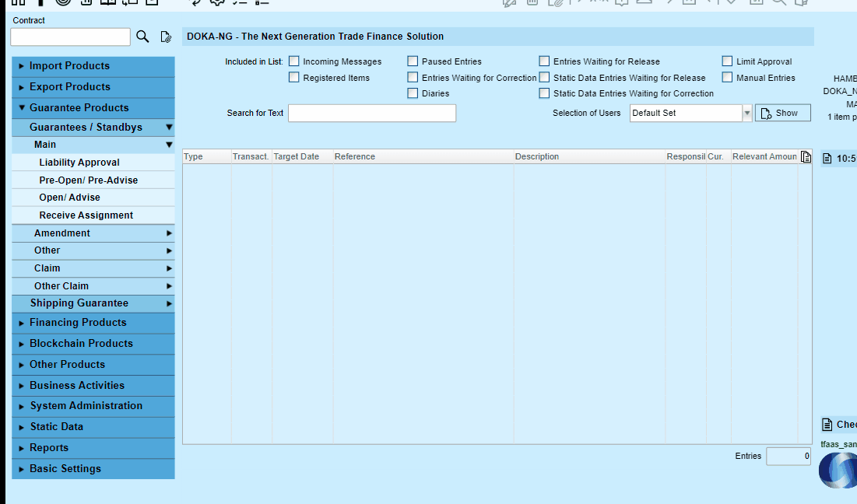This screenshot has width=857, height=504.
Task: Sort by the Description column header
Action: 589,156
